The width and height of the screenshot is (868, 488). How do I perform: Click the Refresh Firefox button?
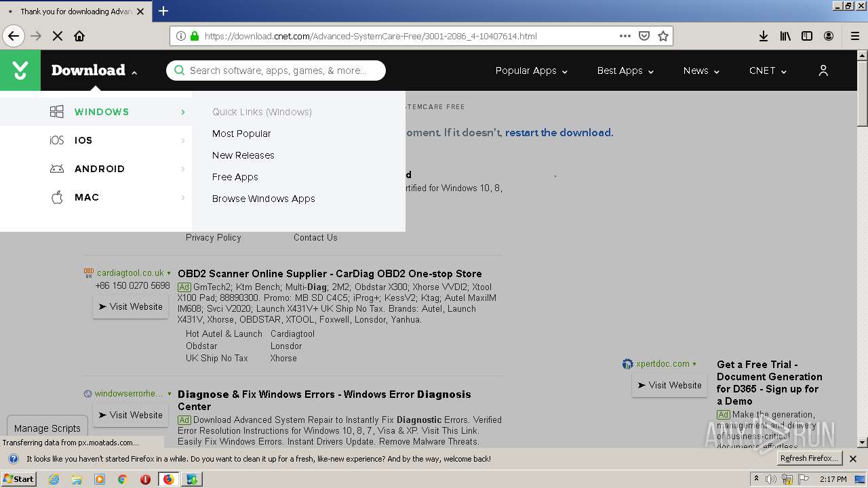click(810, 458)
